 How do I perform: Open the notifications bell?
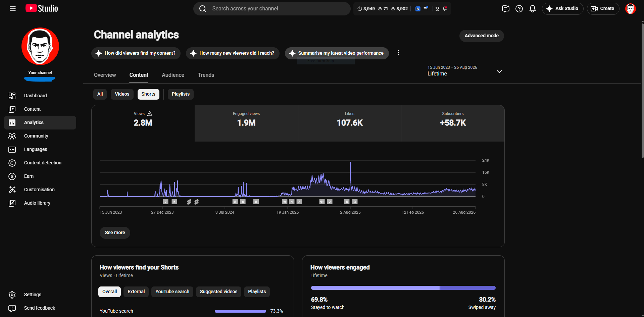pos(533,9)
